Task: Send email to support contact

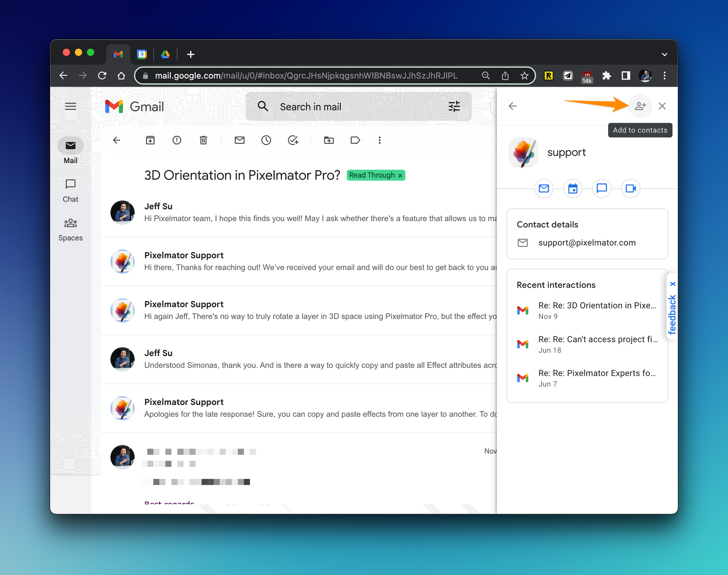Action: (x=544, y=188)
